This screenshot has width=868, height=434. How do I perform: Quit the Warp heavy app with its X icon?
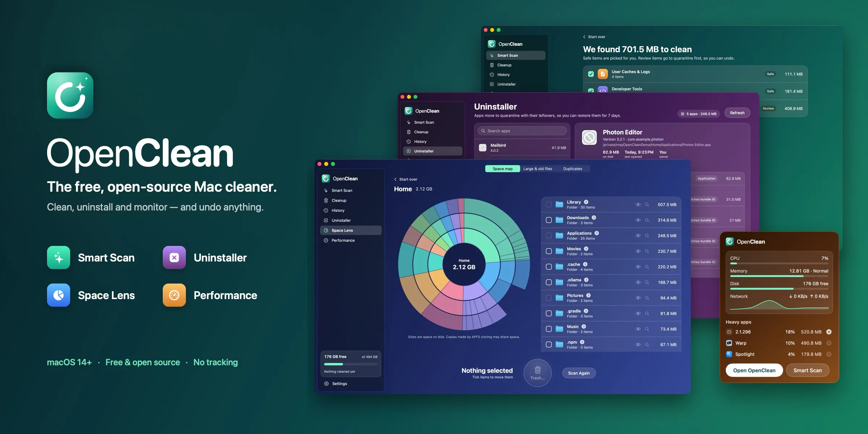829,343
